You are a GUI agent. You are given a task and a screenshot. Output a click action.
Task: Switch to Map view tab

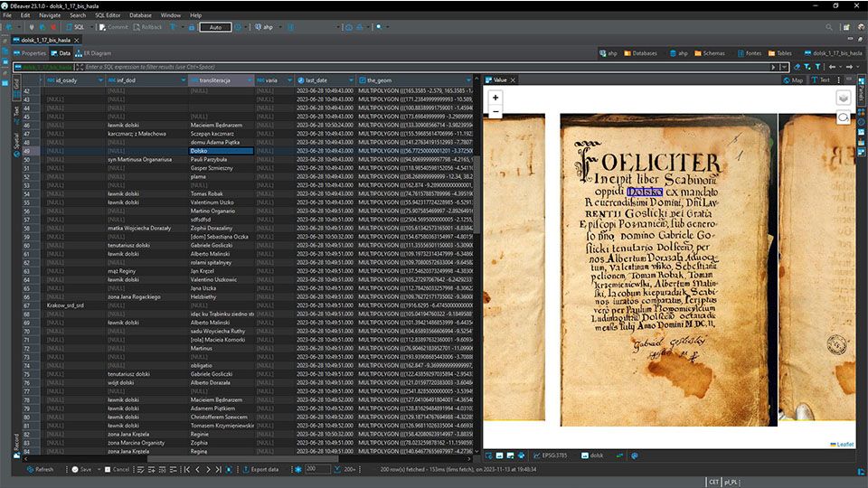[793, 80]
